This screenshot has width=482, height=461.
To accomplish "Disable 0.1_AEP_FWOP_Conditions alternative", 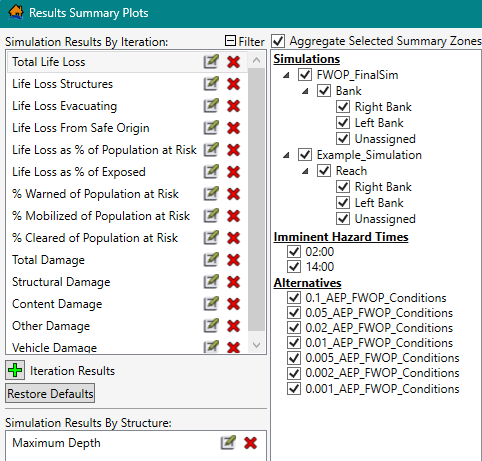I will (294, 298).
